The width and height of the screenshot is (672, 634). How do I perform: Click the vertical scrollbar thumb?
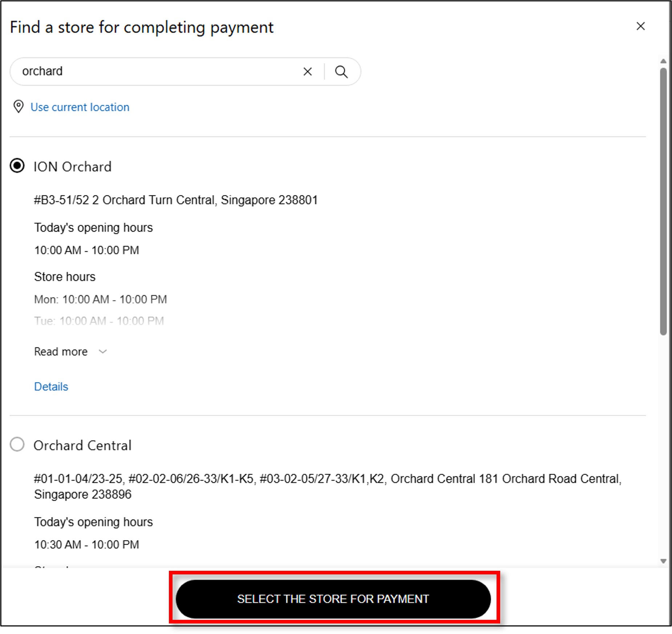pos(663,202)
